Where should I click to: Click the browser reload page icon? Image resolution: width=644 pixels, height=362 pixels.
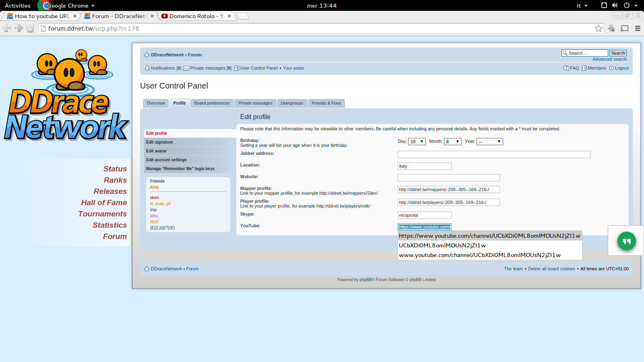click(x=30, y=28)
